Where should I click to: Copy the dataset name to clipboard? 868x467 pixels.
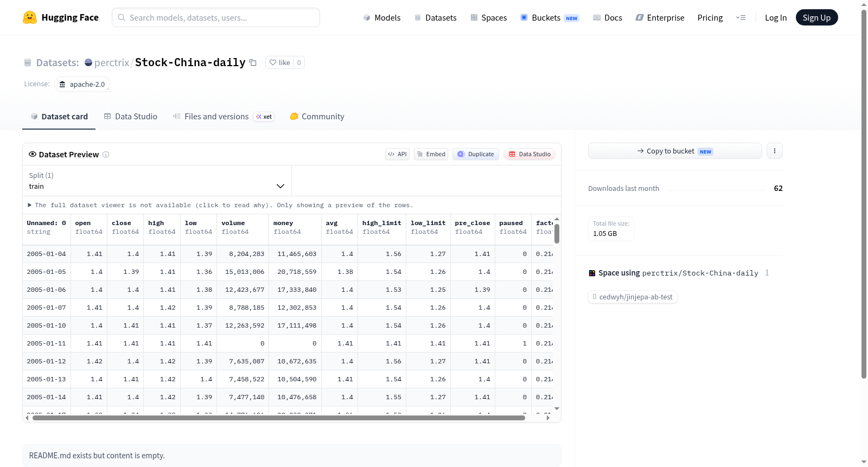253,62
